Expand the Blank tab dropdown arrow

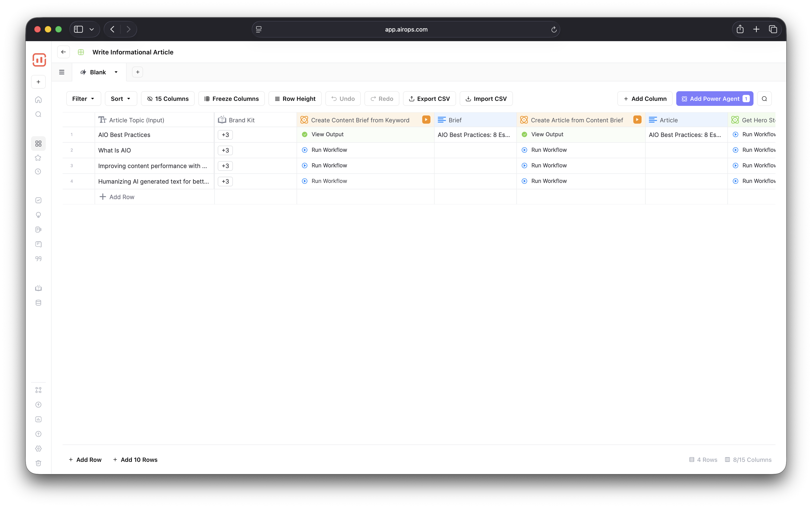pyautogui.click(x=116, y=72)
